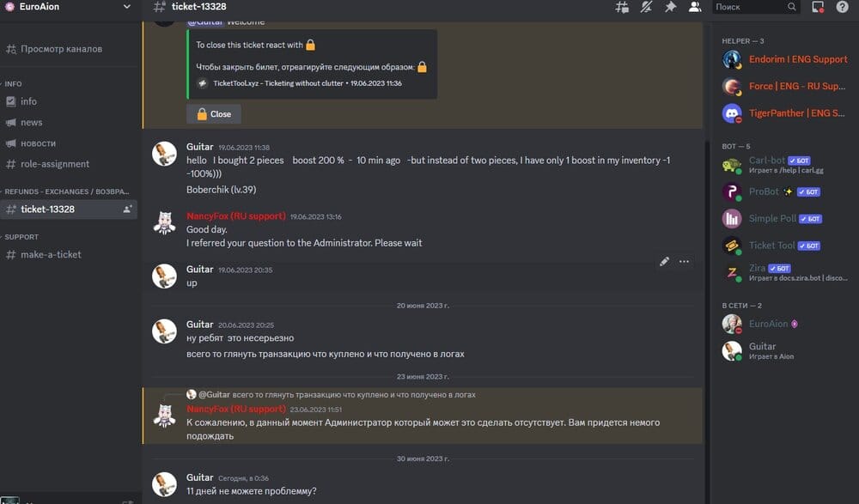Open pinned messages with the pin icon

tap(670, 7)
